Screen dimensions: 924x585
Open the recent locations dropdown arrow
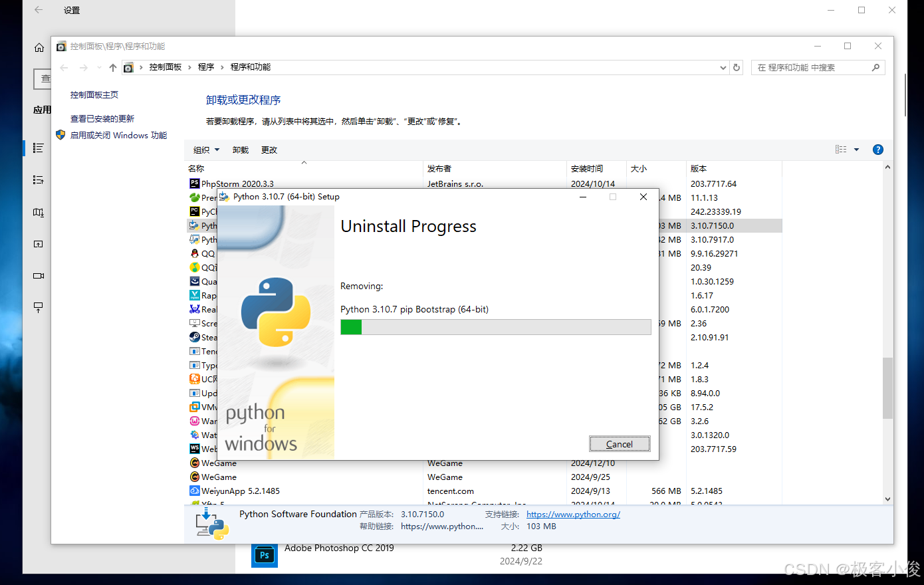point(99,67)
